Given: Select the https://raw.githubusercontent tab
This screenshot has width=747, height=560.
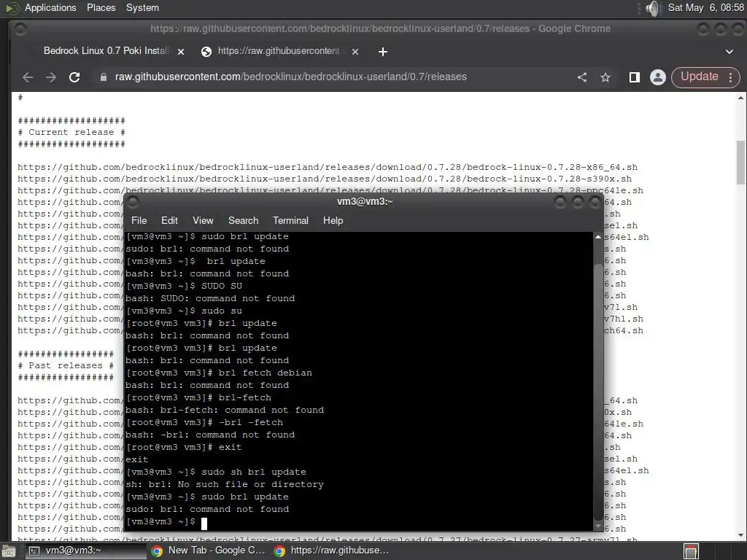Looking at the screenshot, I should pos(279,50).
